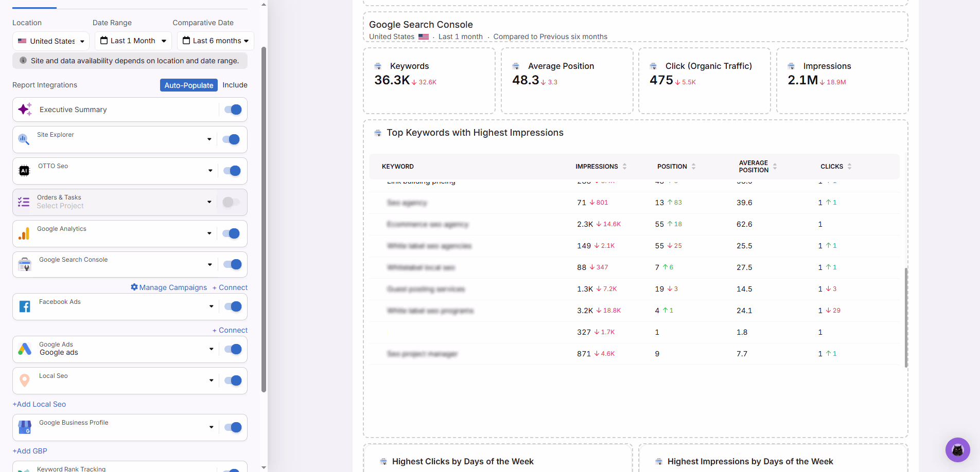
Task: Disable the Executive Summary toggle
Action: 233,110
